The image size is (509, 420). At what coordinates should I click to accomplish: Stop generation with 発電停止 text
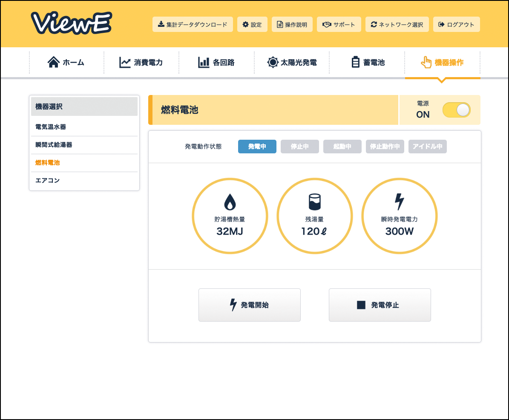(x=385, y=305)
